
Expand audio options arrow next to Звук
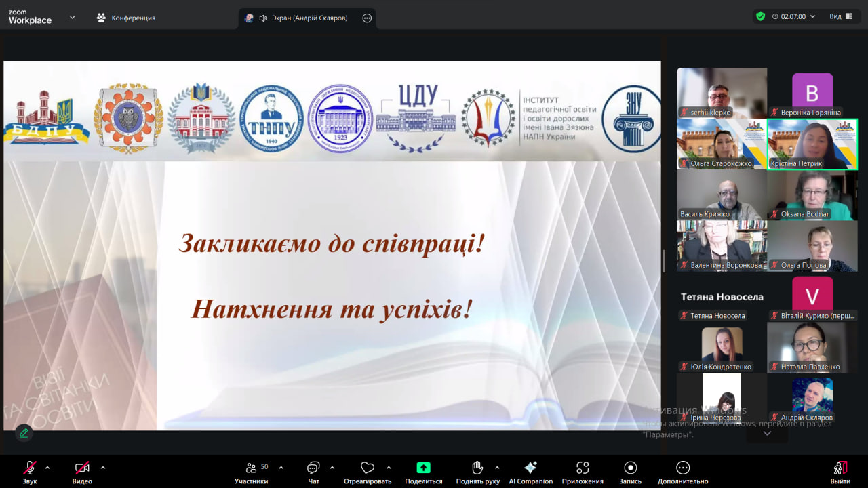click(47, 468)
